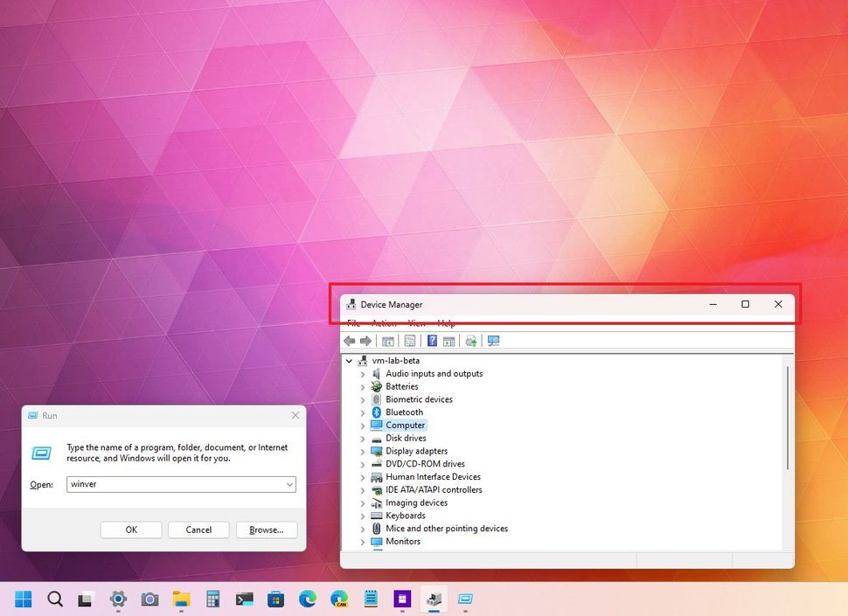Click the Forward arrow in Device Manager toolbar
This screenshot has width=848, height=616.
(366, 341)
